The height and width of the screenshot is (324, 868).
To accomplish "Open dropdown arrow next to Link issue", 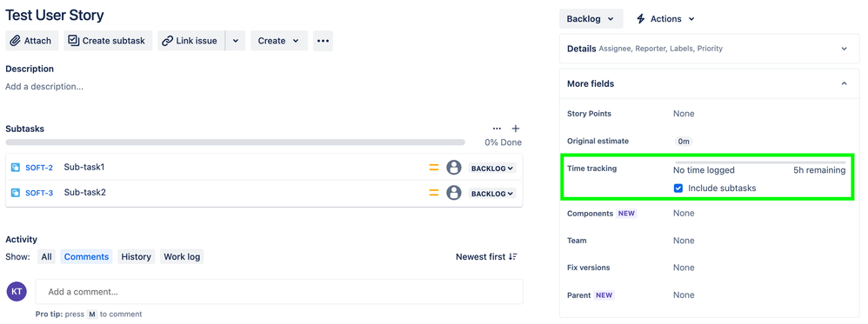I will click(x=236, y=41).
